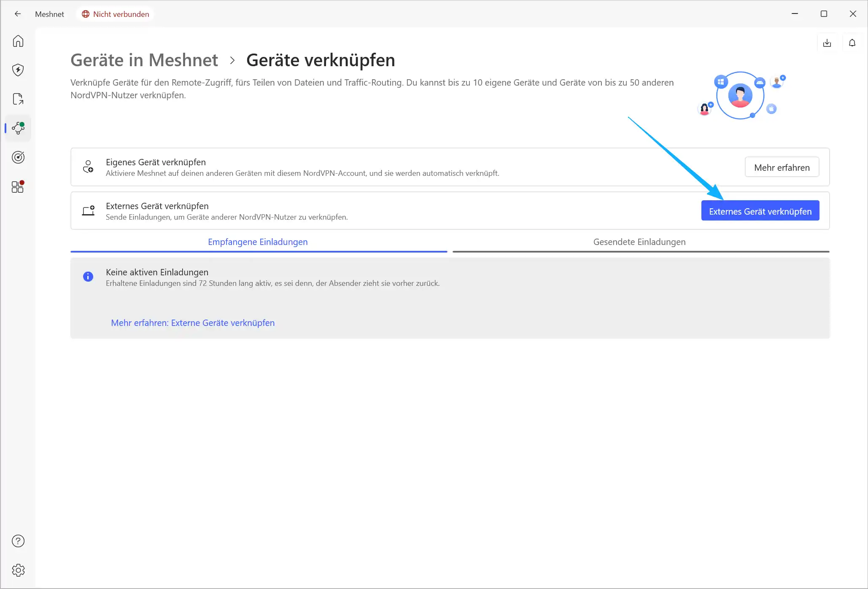The image size is (868, 589).
Task: Open Threat Protection shield icon
Action: coord(18,70)
